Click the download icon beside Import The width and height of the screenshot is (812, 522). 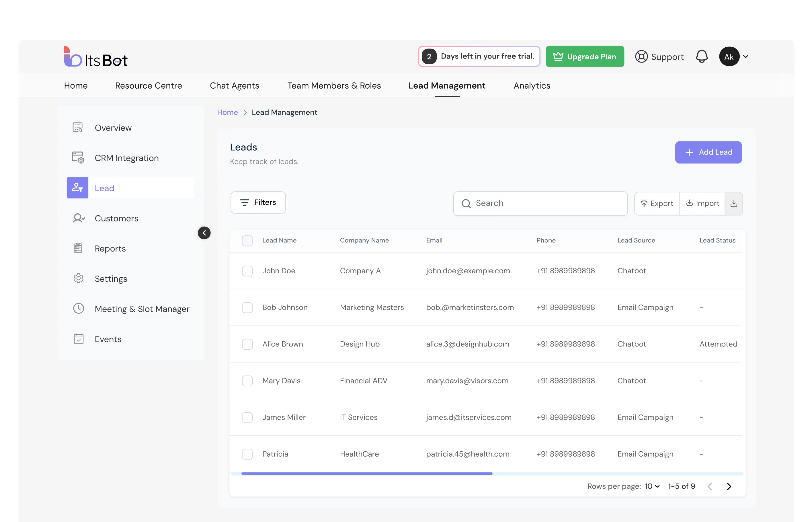click(734, 203)
